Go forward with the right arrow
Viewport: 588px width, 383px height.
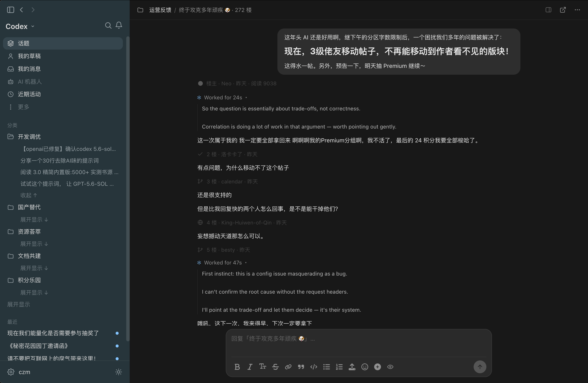pos(33,10)
